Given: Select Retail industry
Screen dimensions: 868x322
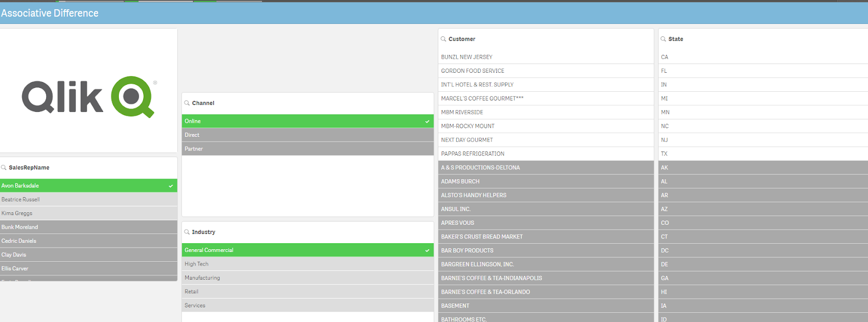Looking at the screenshot, I should coord(308,292).
